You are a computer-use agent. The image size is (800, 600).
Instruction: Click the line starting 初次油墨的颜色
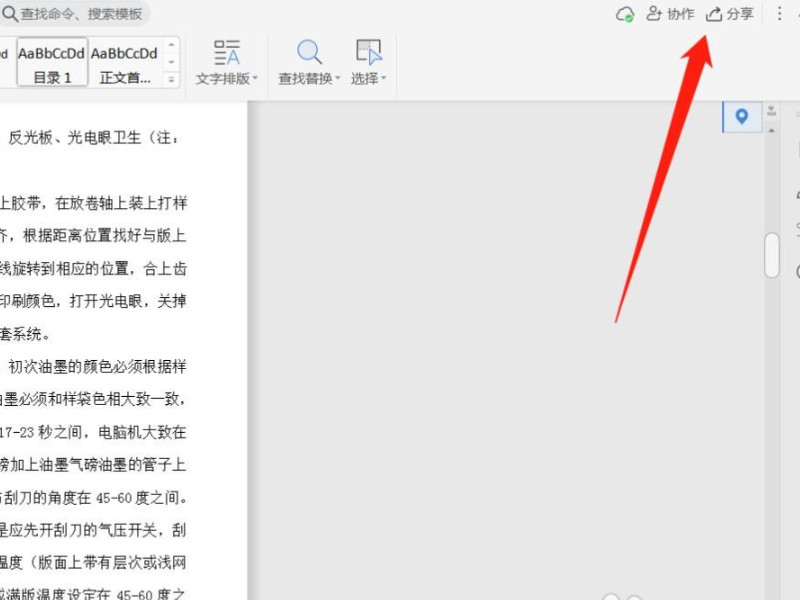[x=97, y=366]
